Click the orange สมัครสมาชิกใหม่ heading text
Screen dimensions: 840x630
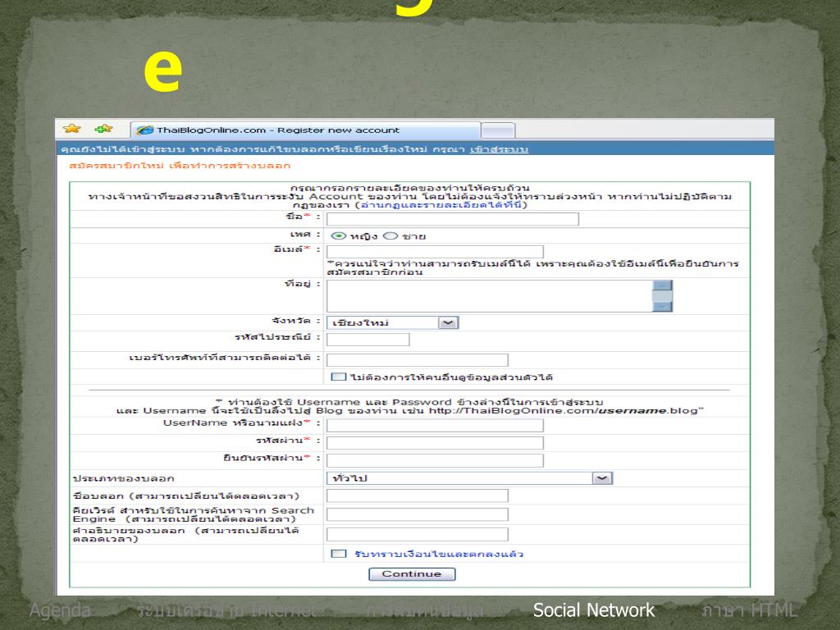[x=180, y=166]
